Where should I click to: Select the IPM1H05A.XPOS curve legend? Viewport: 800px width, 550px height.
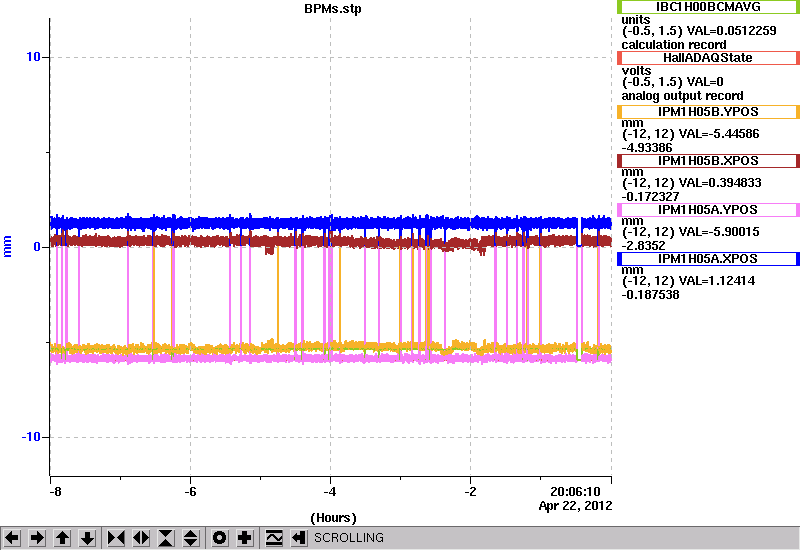click(708, 259)
